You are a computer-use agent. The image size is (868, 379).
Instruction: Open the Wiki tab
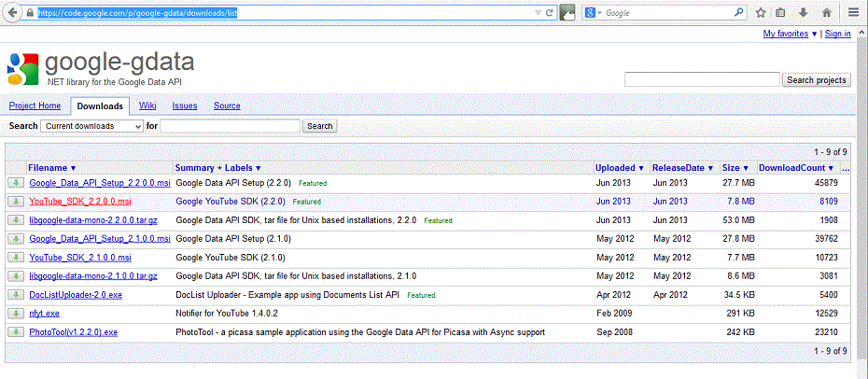pyautogui.click(x=147, y=105)
